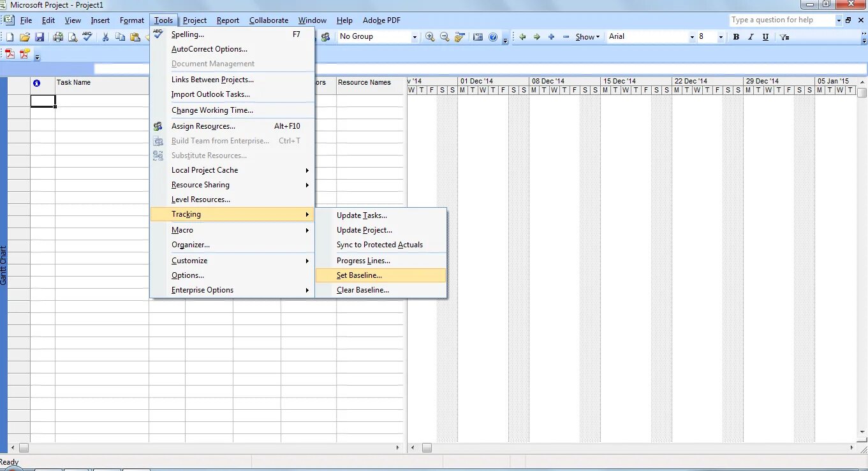The width and height of the screenshot is (868, 471).
Task: Toggle Underline formatting
Action: pyautogui.click(x=765, y=37)
